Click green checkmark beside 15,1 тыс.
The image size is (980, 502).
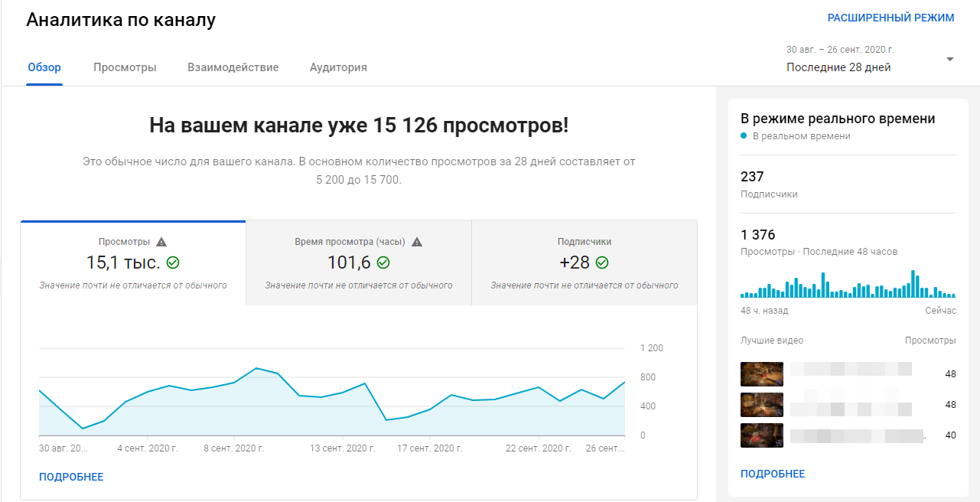click(x=173, y=262)
